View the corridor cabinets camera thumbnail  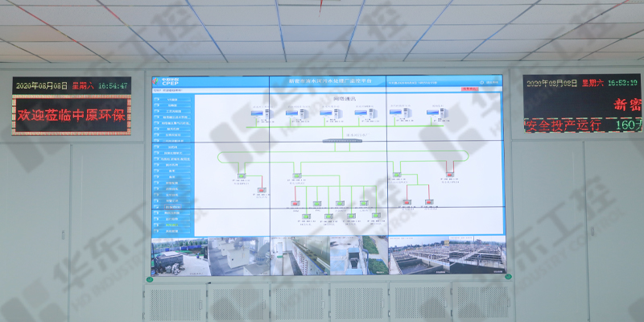299,255
